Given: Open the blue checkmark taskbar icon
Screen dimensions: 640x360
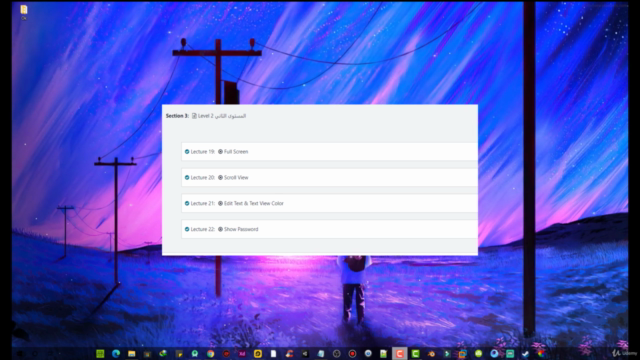Looking at the screenshot, I should pyautogui.click(x=526, y=353).
